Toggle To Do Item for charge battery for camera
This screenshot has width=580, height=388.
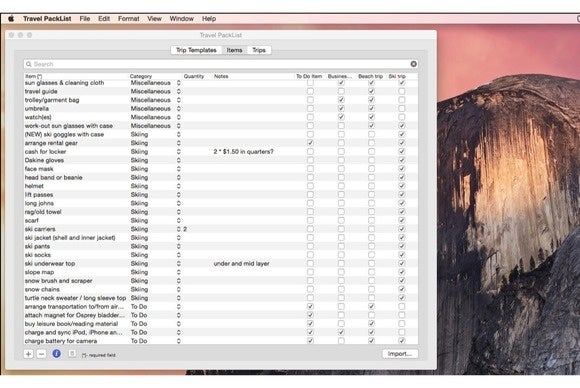point(310,341)
